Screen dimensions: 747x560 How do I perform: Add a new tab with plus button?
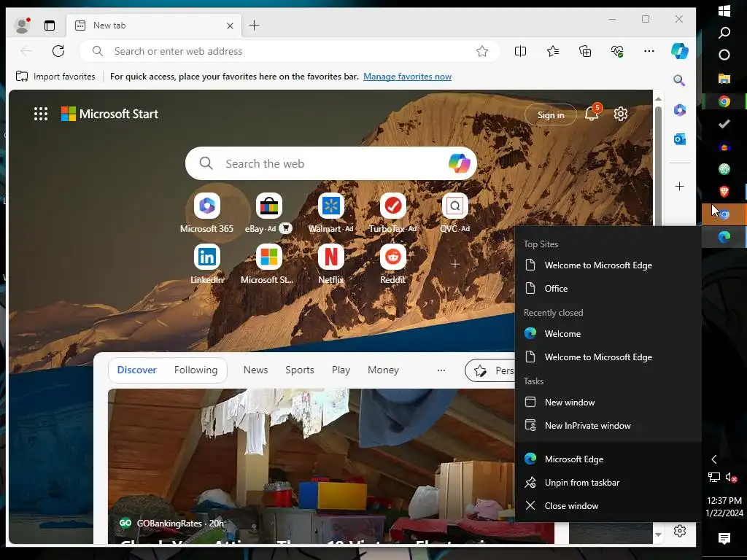tap(255, 26)
